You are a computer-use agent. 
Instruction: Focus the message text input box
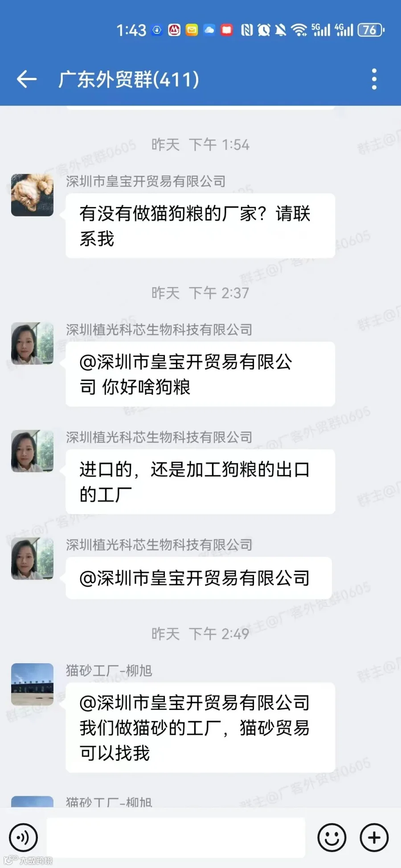[x=176, y=837]
